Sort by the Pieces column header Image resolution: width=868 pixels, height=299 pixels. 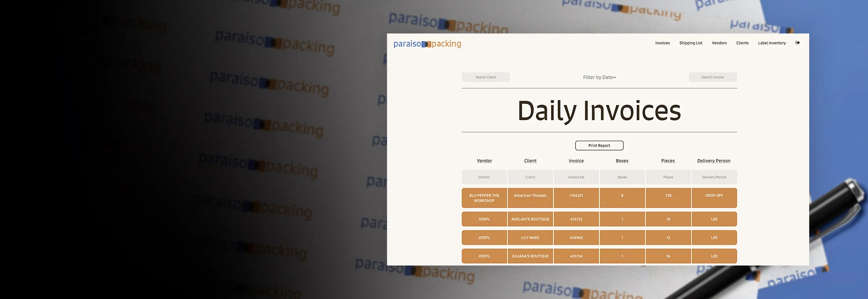click(668, 161)
